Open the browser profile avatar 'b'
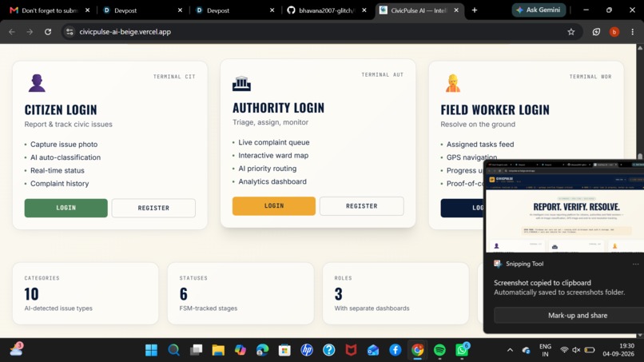The image size is (644, 362). click(x=614, y=32)
